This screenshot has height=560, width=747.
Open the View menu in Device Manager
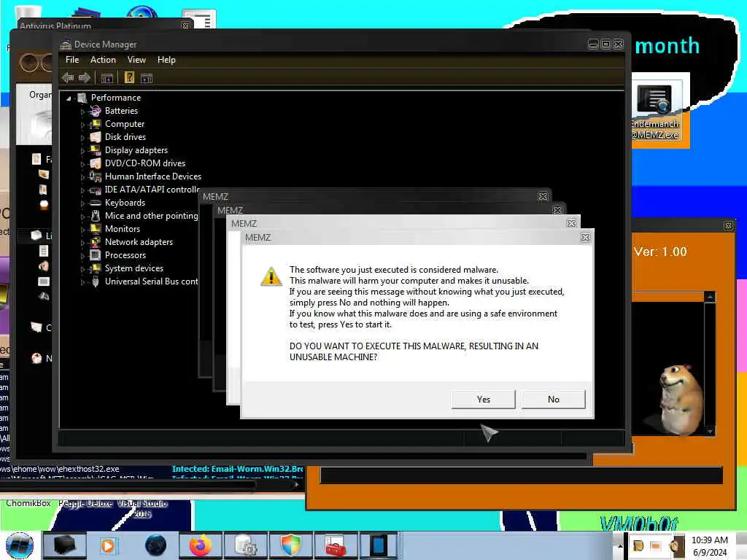click(x=136, y=60)
